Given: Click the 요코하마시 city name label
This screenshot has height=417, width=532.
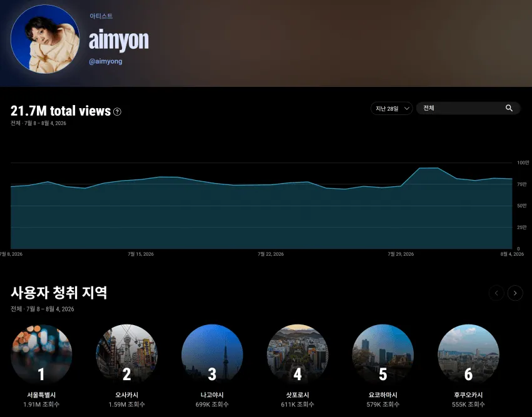Looking at the screenshot, I should (383, 395).
